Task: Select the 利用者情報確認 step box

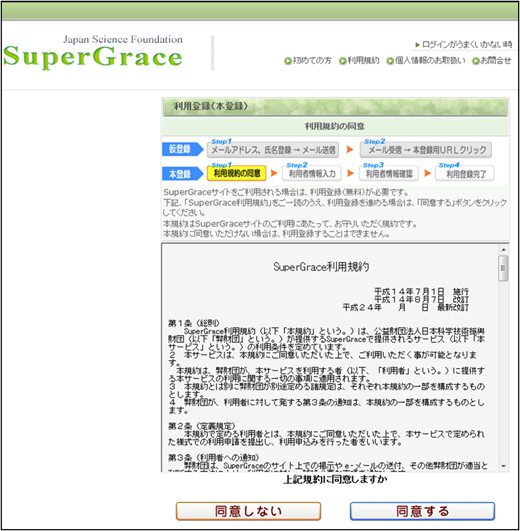Action: coord(389,173)
